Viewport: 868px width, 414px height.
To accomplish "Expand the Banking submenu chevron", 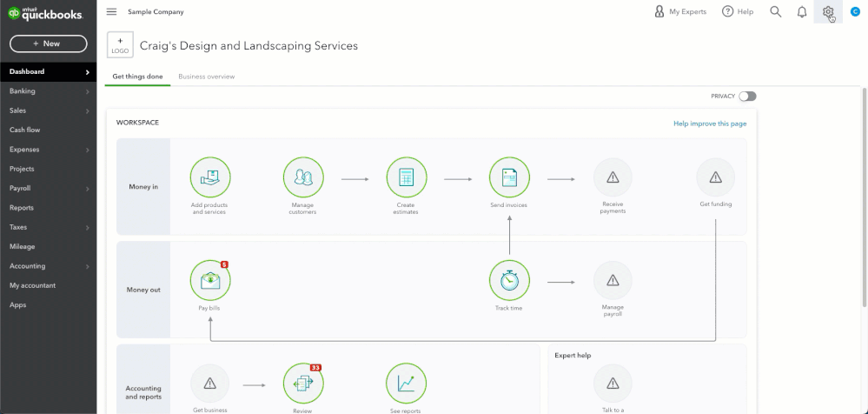I will [x=88, y=91].
